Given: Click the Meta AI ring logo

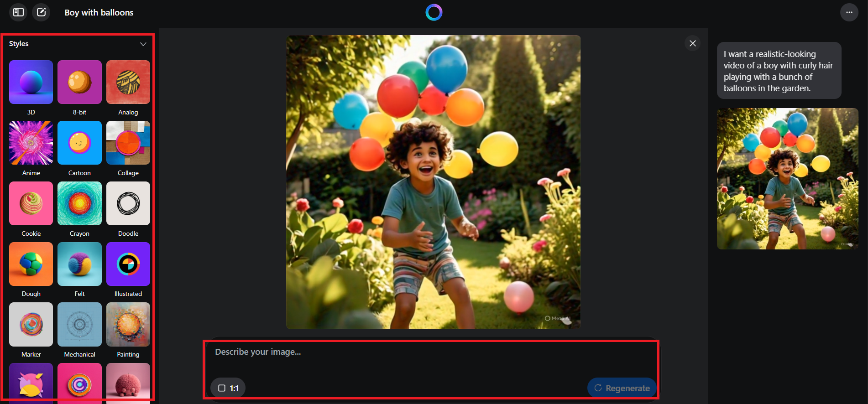Looking at the screenshot, I should pyautogui.click(x=434, y=12).
